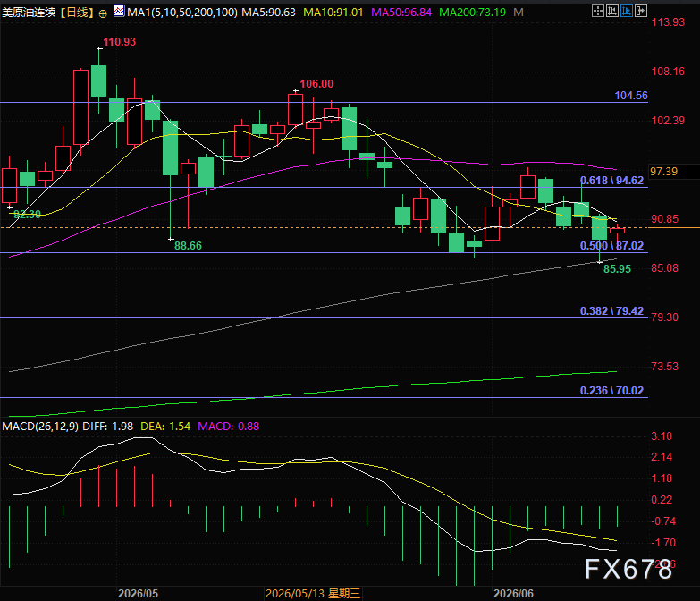This screenshot has height=601, width=700.
Task: Click the 1.18 MACD axis value
Action: click(662, 478)
